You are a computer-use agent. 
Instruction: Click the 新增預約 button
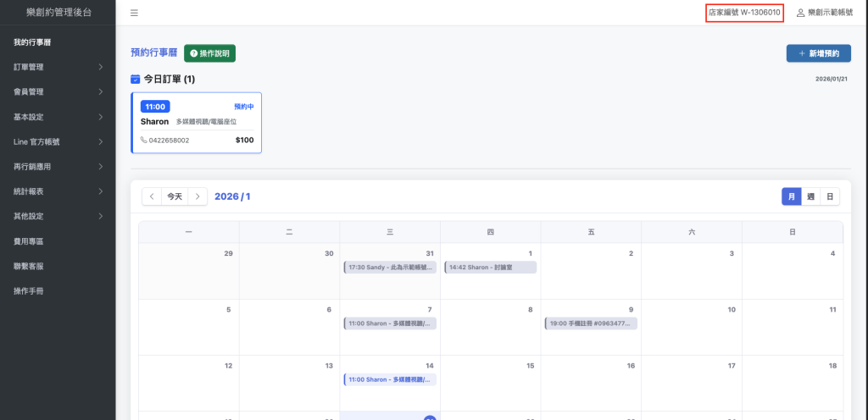(x=818, y=53)
